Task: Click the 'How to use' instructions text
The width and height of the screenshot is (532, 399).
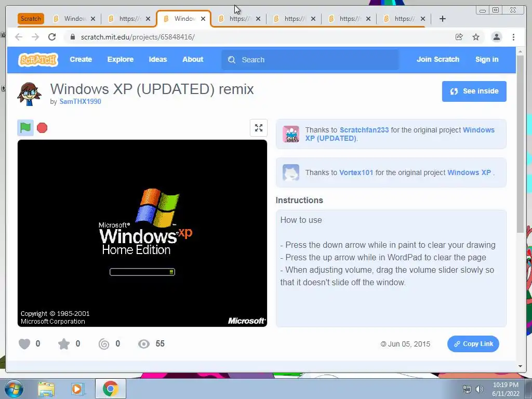Action: pyautogui.click(x=301, y=220)
